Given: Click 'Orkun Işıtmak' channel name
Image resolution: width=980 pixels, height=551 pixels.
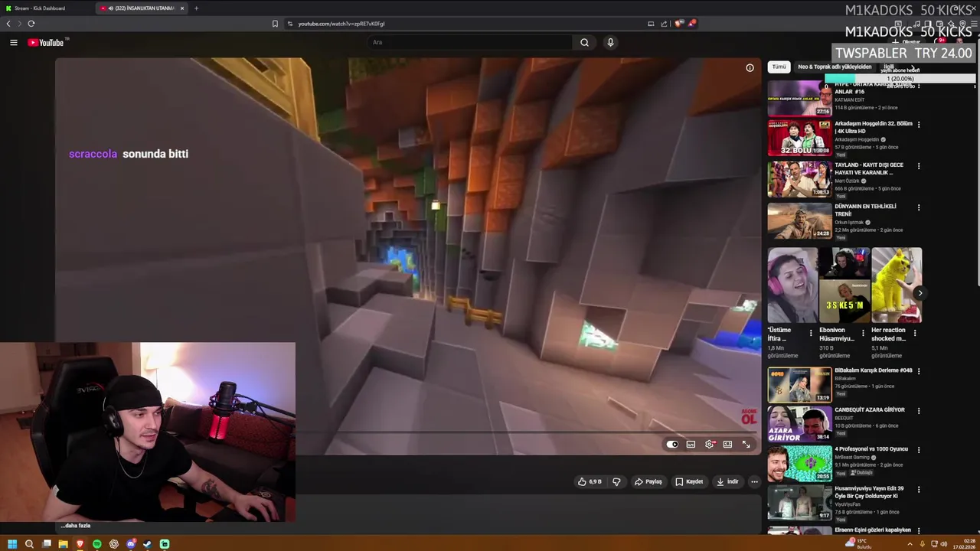Looking at the screenshot, I should pos(849,222).
